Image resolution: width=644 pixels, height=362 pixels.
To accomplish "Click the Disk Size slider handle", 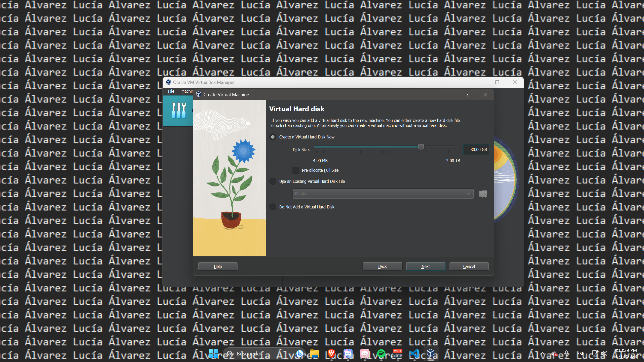I will (421, 147).
